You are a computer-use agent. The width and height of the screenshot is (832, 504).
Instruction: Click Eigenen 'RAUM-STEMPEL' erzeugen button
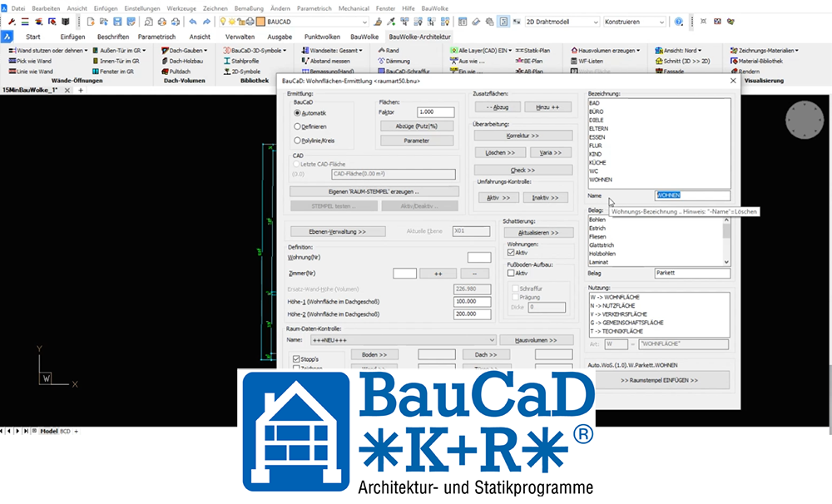point(374,191)
